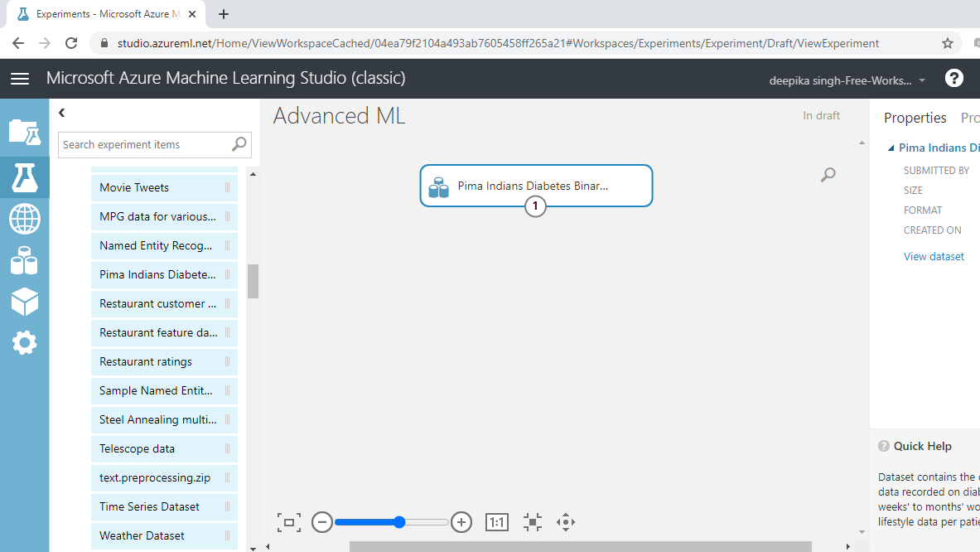Select Steel Annealing multi... dataset
This screenshot has width=980, height=552.
(164, 419)
